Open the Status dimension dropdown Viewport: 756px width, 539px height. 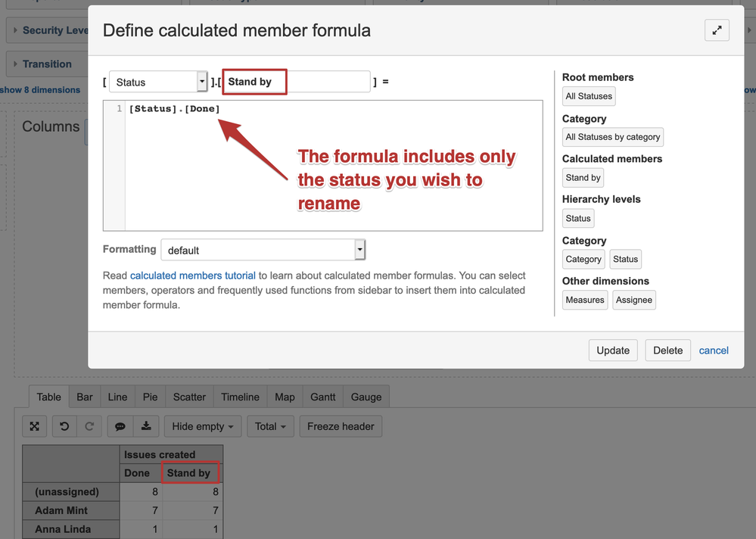click(x=158, y=82)
